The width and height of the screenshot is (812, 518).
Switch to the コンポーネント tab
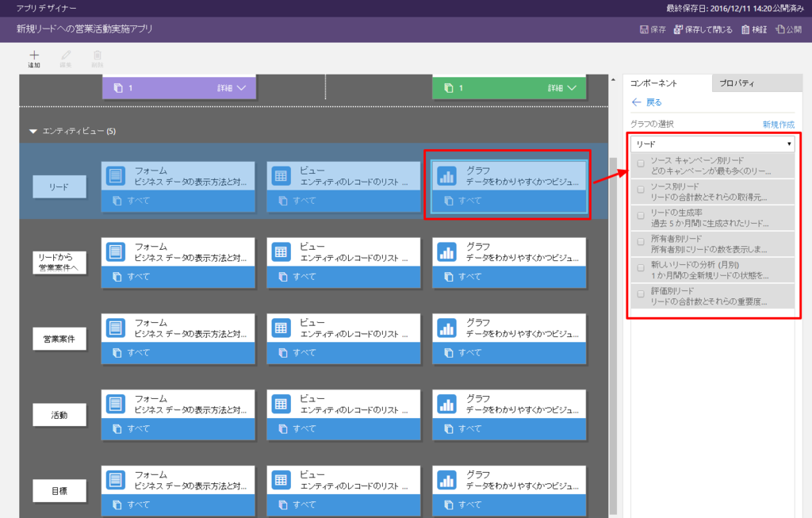(x=668, y=82)
